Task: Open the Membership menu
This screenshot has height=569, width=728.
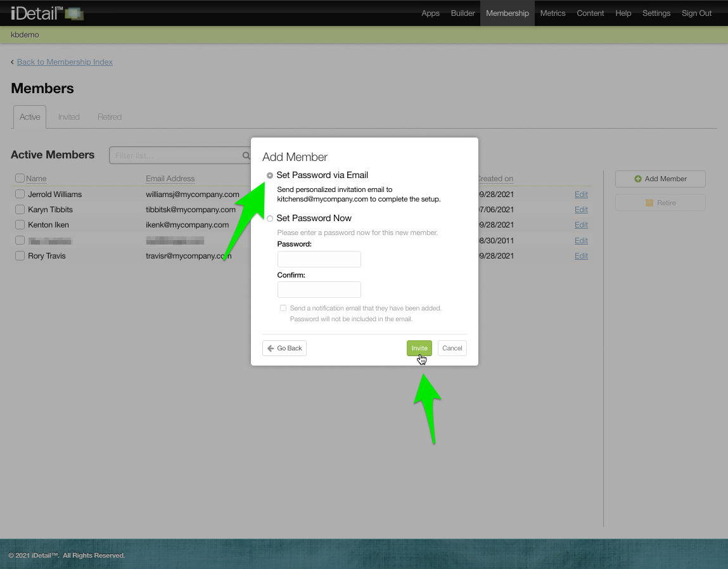Action: coord(508,13)
